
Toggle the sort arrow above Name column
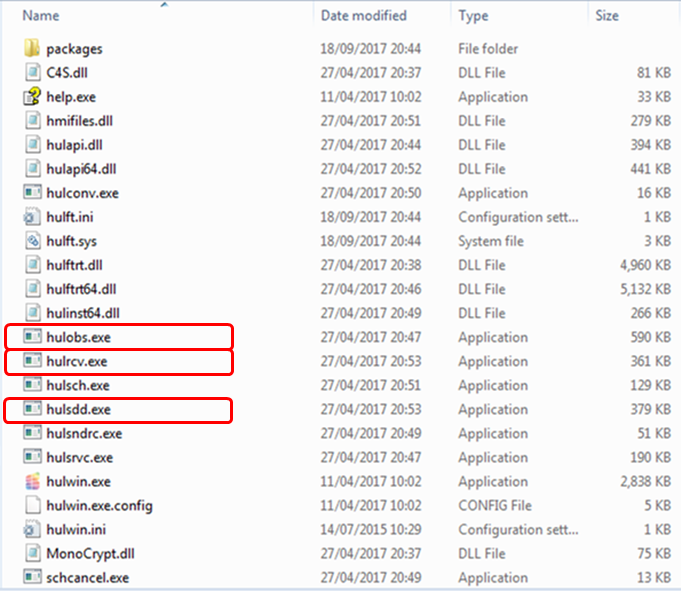(x=164, y=5)
